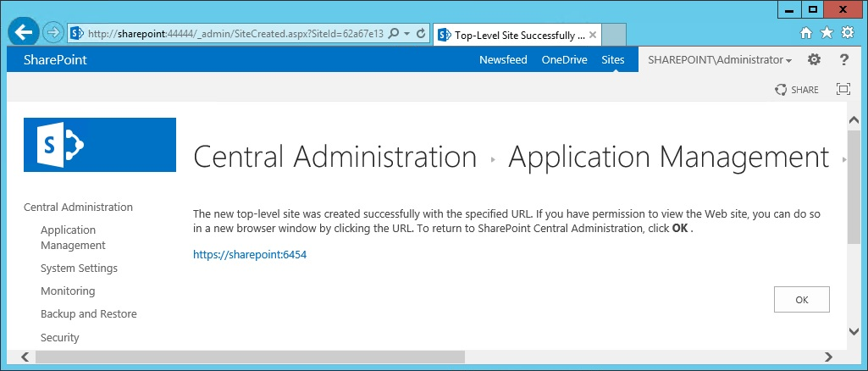Click the SharePoint site logo image
This screenshot has height=371, width=868.
(x=100, y=145)
